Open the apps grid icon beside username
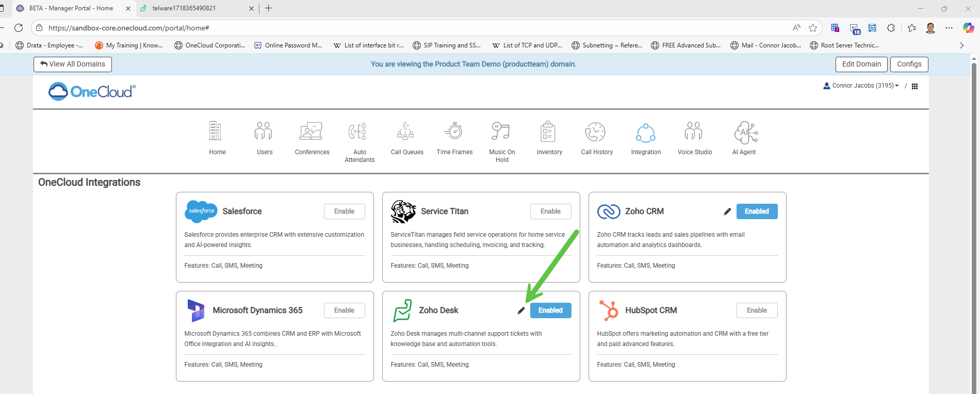Image resolution: width=980 pixels, height=394 pixels. (914, 86)
